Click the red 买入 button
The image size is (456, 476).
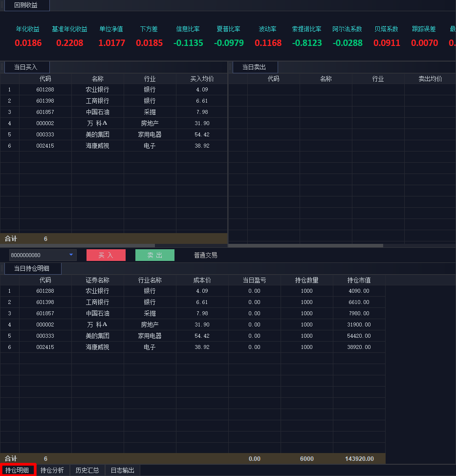click(x=106, y=255)
